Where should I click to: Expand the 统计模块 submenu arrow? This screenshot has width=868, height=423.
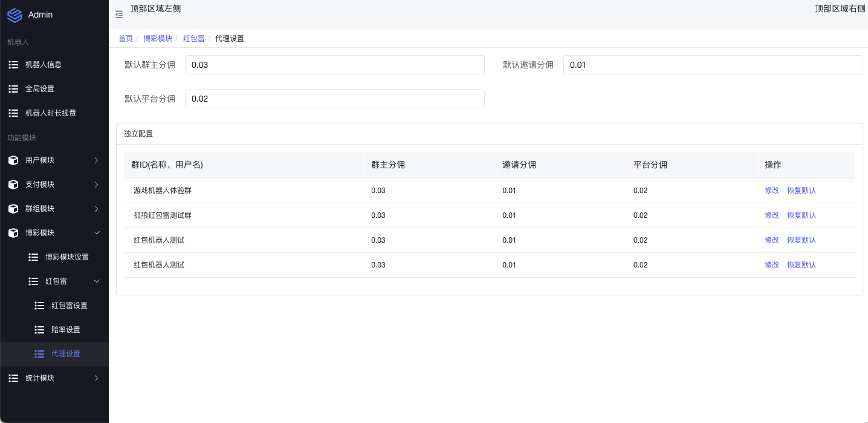pyautogui.click(x=96, y=378)
